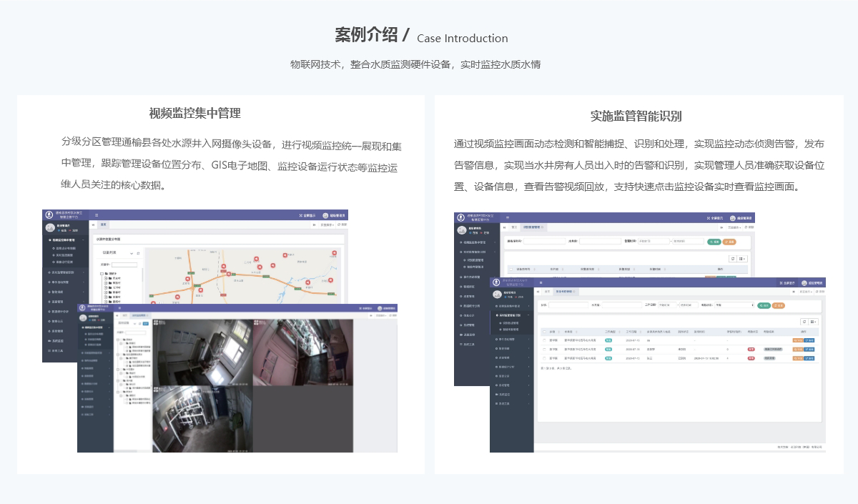Open tab operations dropdown in front records window
This screenshot has height=504, width=858.
click(807, 292)
